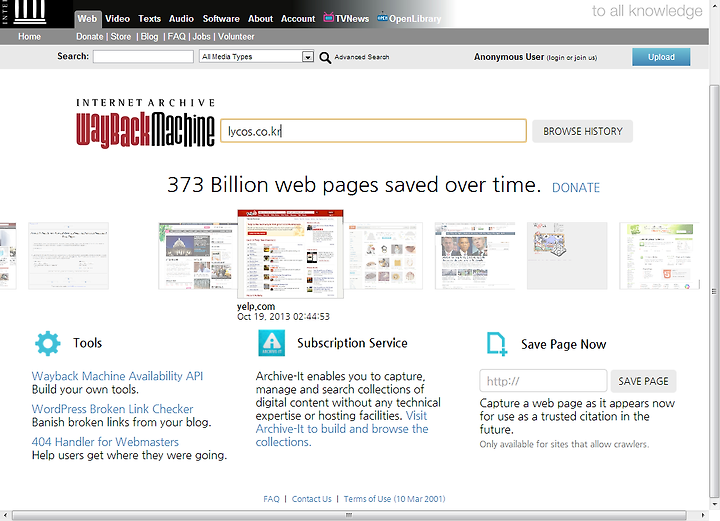This screenshot has height=521, width=720.
Task: Open the product grid site thumbnail
Action: click(383, 256)
